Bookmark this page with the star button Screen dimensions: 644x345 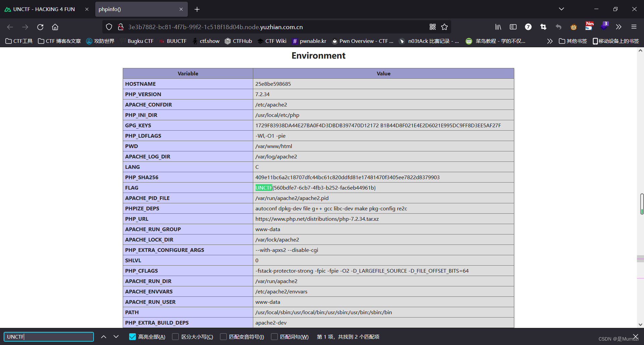pyautogui.click(x=445, y=27)
